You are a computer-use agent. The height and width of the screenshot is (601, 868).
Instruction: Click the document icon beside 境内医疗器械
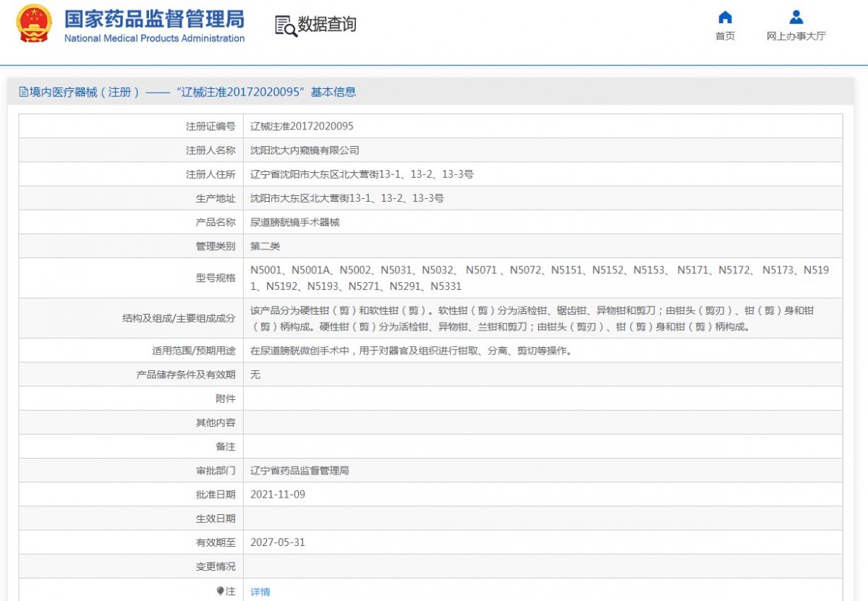click(x=24, y=92)
